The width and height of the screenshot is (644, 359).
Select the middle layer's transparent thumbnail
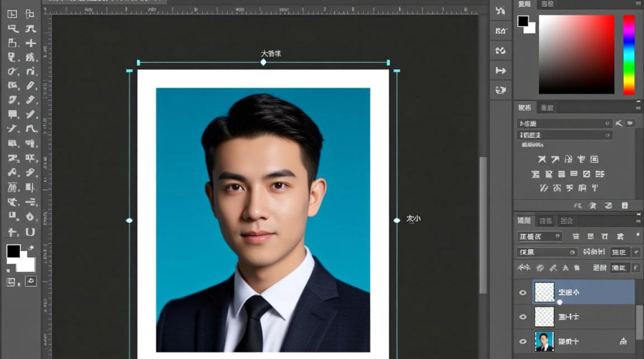click(544, 316)
